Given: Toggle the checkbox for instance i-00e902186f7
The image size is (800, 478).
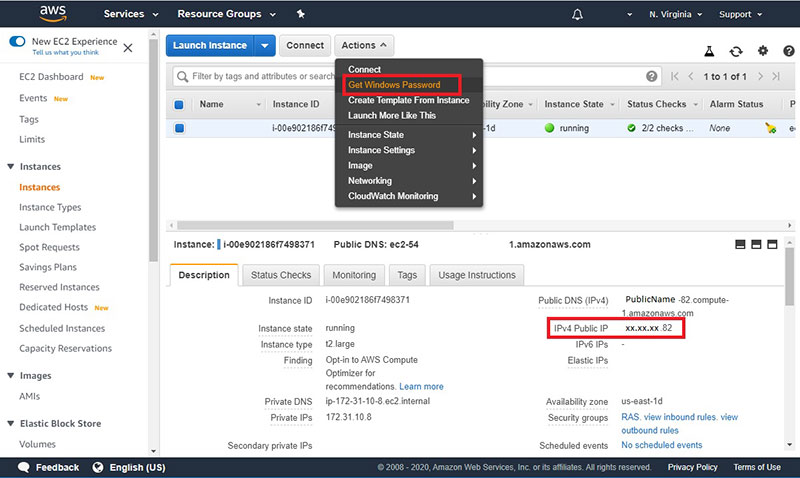Looking at the screenshot, I should [179, 128].
